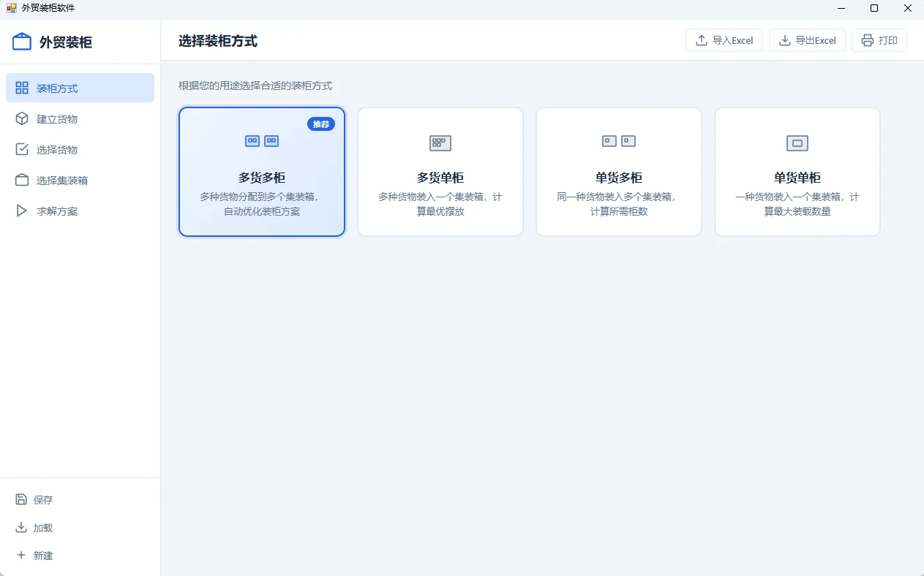Click the 保存 floppy disk icon
The height and width of the screenshot is (576, 924).
tap(21, 499)
